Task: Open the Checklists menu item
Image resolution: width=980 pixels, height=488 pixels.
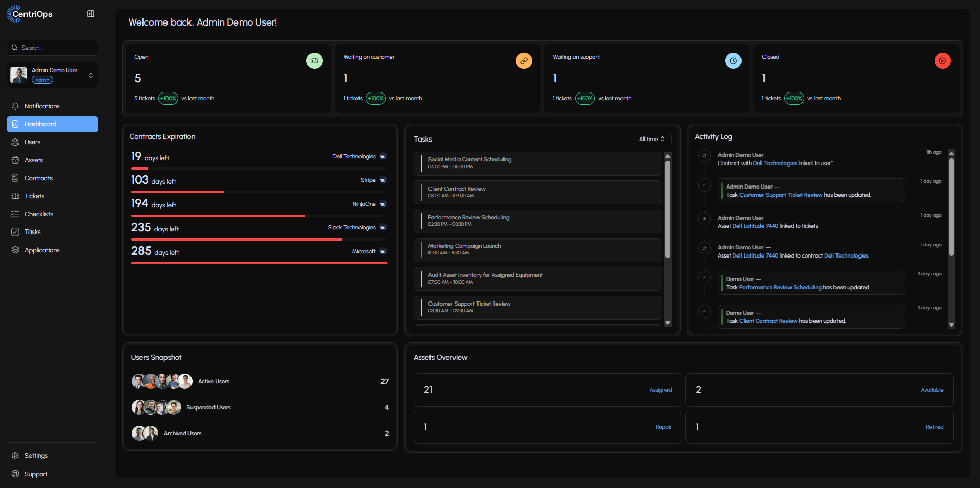Action: point(38,214)
